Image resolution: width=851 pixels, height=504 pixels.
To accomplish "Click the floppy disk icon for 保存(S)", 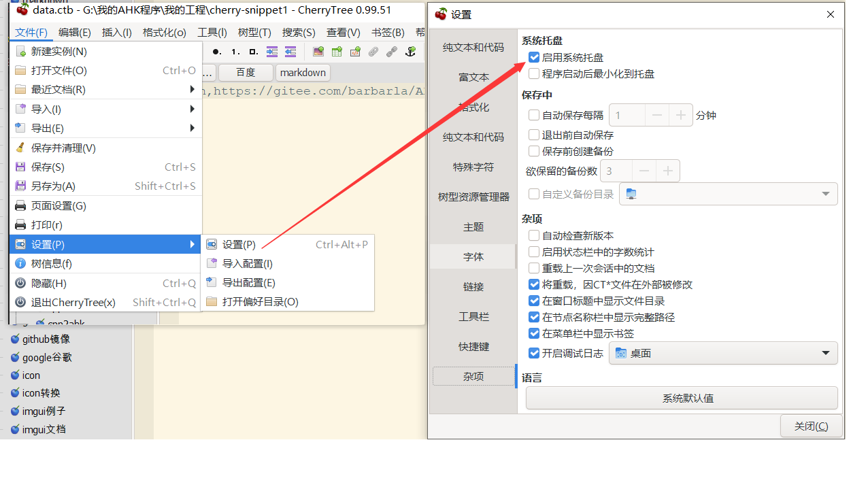I will coord(20,167).
